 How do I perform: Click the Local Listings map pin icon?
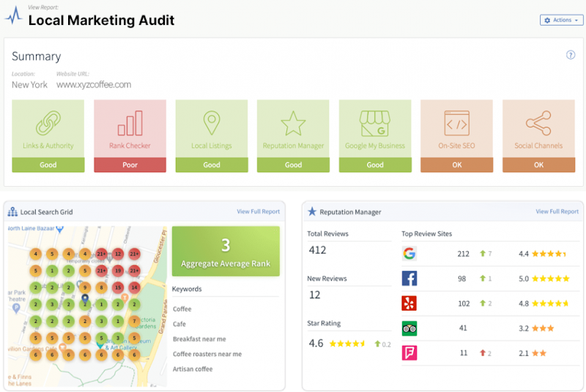212,123
